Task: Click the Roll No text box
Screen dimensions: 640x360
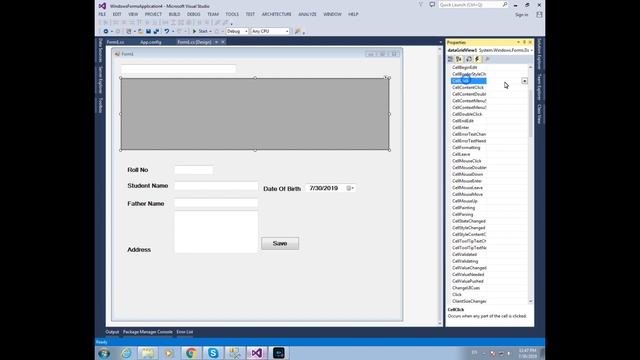Action: click(193, 170)
